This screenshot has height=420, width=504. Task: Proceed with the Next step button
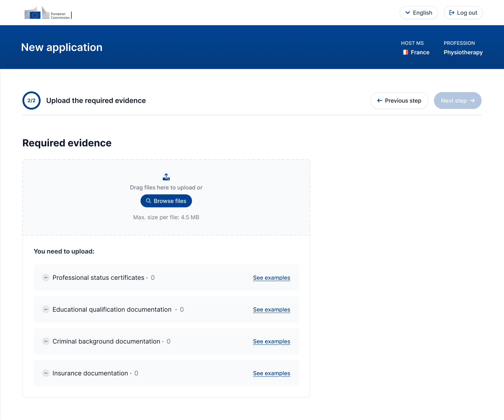point(458,101)
